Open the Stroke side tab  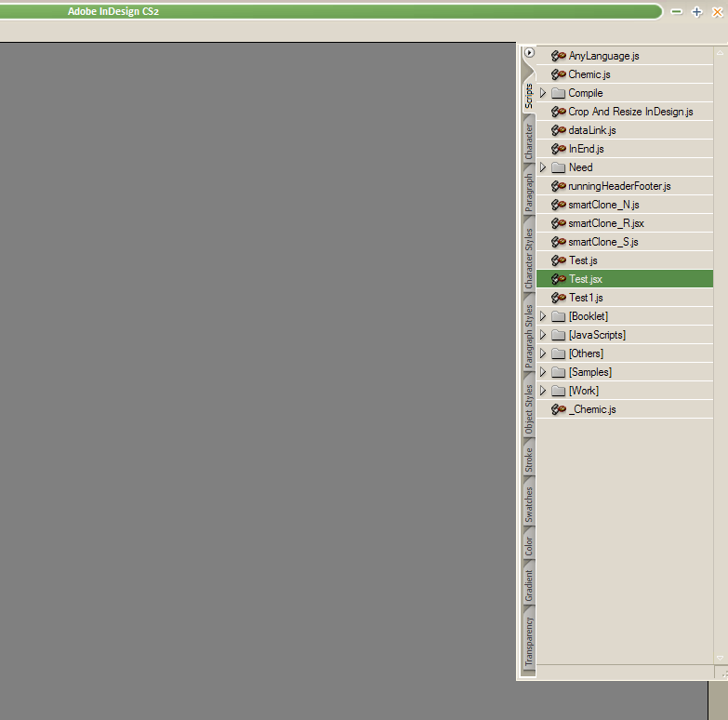pyautogui.click(x=529, y=460)
